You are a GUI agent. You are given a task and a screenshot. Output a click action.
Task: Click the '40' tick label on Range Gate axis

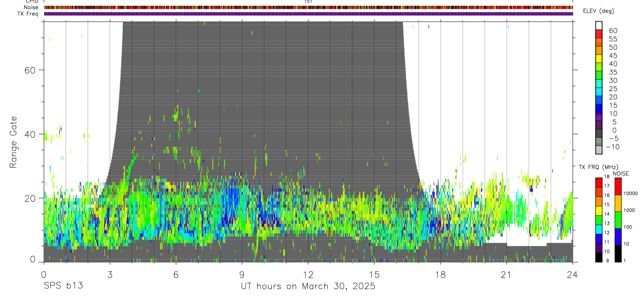31,134
